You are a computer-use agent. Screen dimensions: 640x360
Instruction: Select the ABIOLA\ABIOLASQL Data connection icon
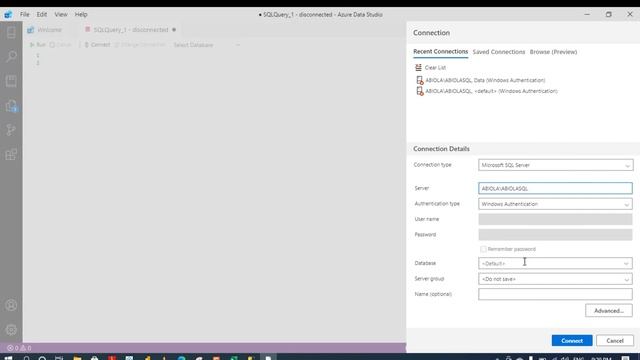pos(419,80)
